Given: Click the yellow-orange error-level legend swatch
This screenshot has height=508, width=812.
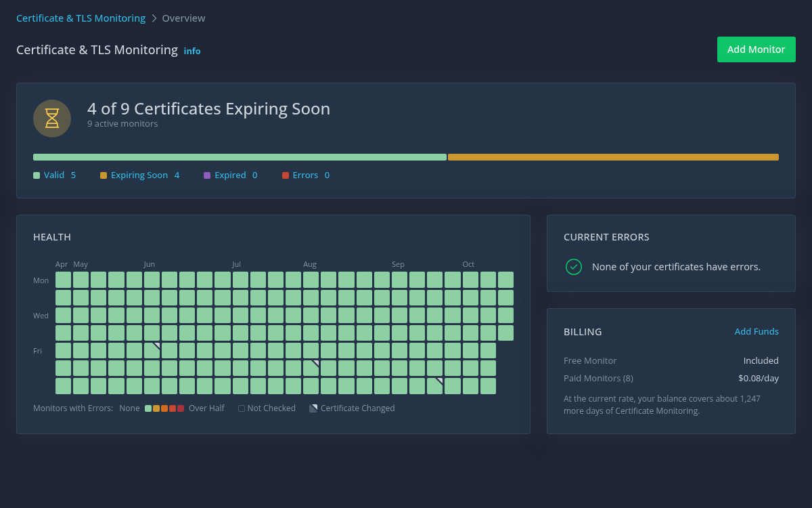Looking at the screenshot, I should 156,408.
